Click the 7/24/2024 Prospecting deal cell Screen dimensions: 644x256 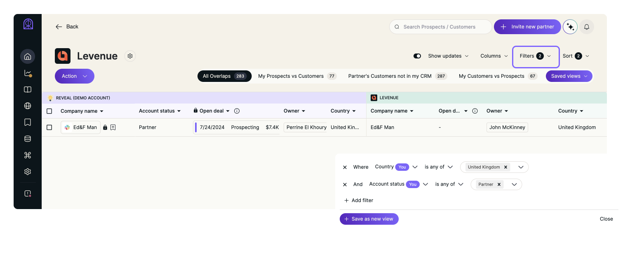237,128
